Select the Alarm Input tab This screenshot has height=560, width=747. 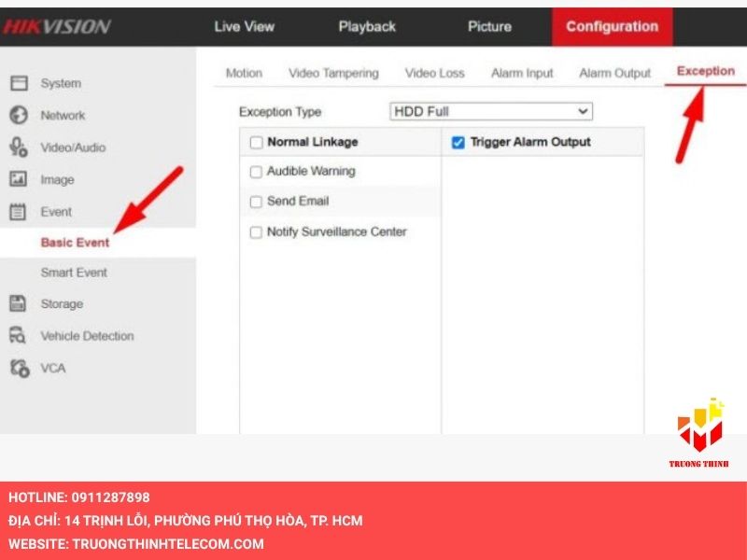click(x=522, y=74)
